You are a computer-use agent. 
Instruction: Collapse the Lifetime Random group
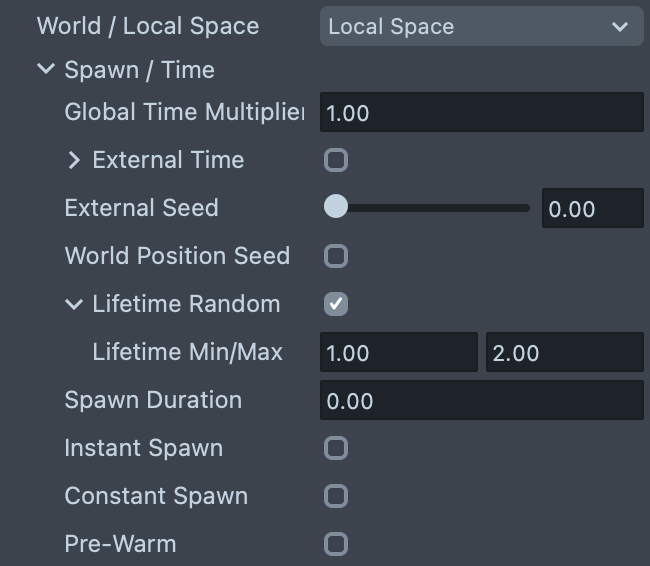[x=74, y=304]
